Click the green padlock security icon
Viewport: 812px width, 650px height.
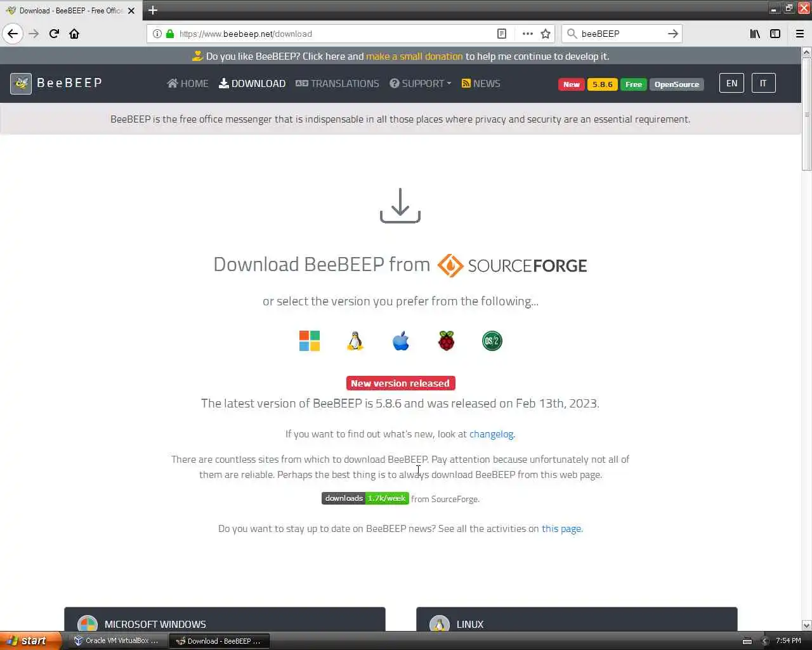tap(170, 34)
